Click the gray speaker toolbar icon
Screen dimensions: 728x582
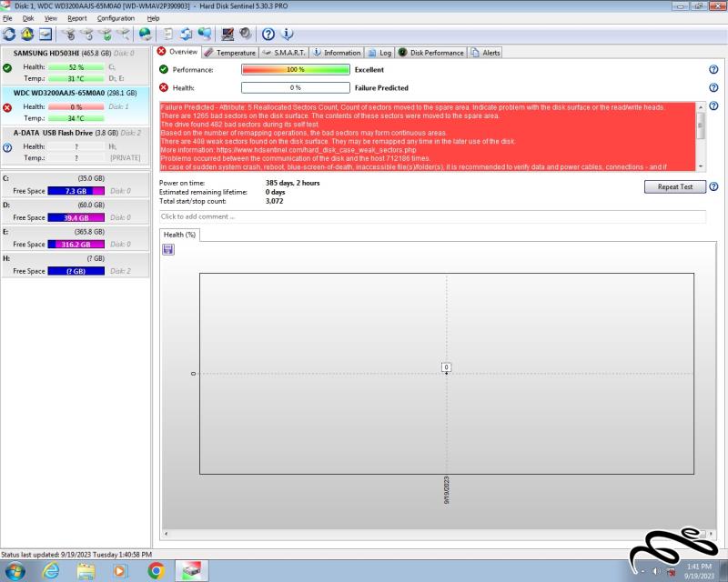pos(246,34)
